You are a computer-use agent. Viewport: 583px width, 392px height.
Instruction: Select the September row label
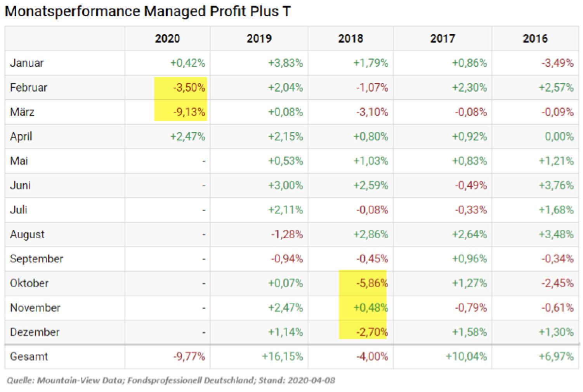[x=36, y=259]
